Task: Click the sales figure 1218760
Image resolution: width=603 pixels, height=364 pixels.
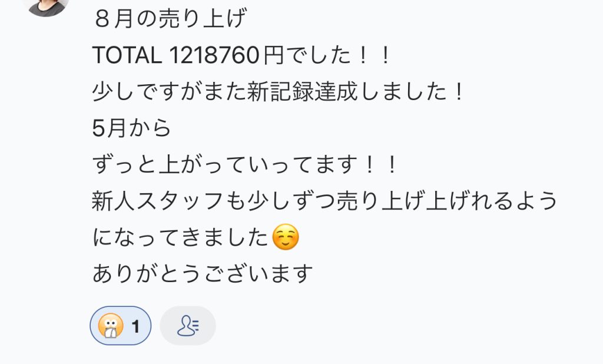Action: (214, 55)
